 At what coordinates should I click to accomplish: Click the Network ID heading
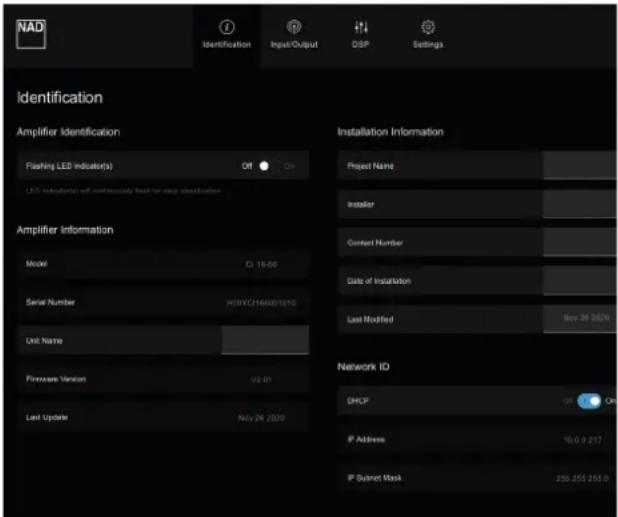(x=363, y=367)
